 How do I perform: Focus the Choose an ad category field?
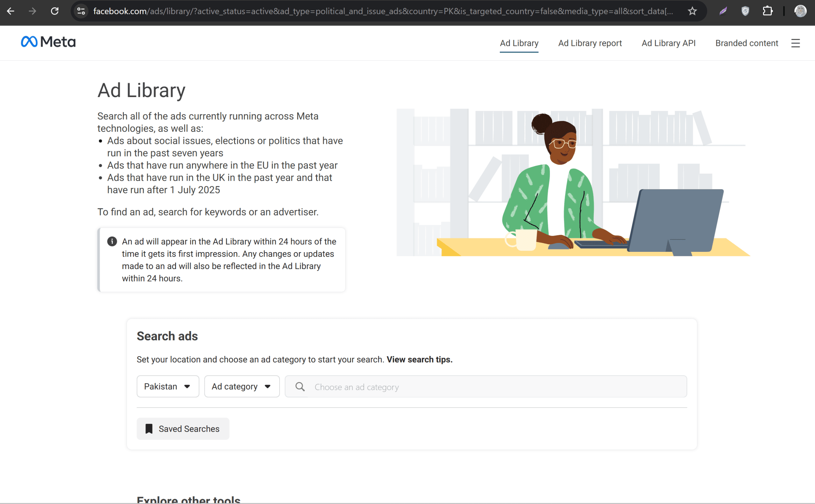point(486,386)
